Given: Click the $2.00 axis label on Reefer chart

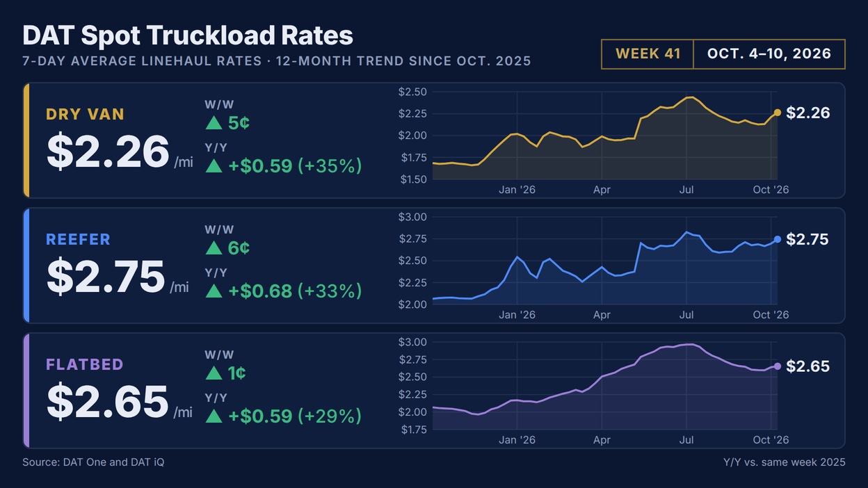Looking at the screenshot, I should [x=412, y=304].
